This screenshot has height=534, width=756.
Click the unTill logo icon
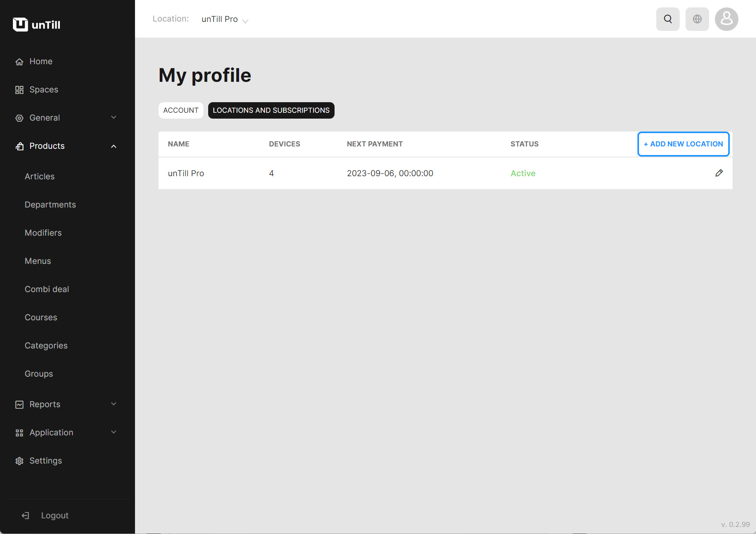(x=20, y=25)
